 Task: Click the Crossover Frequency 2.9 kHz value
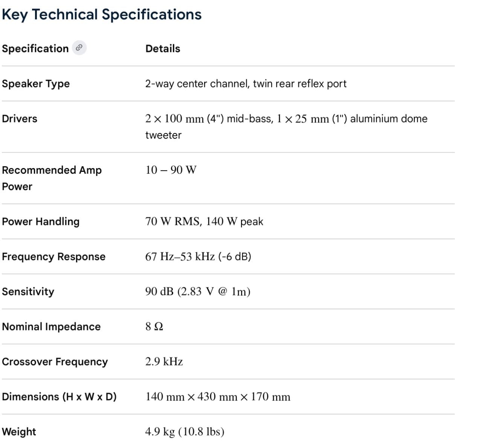[x=164, y=362]
